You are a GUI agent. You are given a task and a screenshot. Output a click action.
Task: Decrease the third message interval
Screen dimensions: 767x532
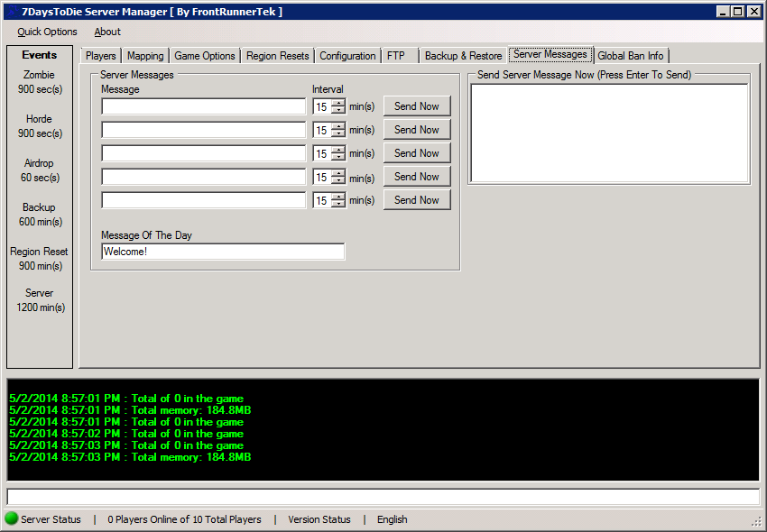pyautogui.click(x=338, y=157)
